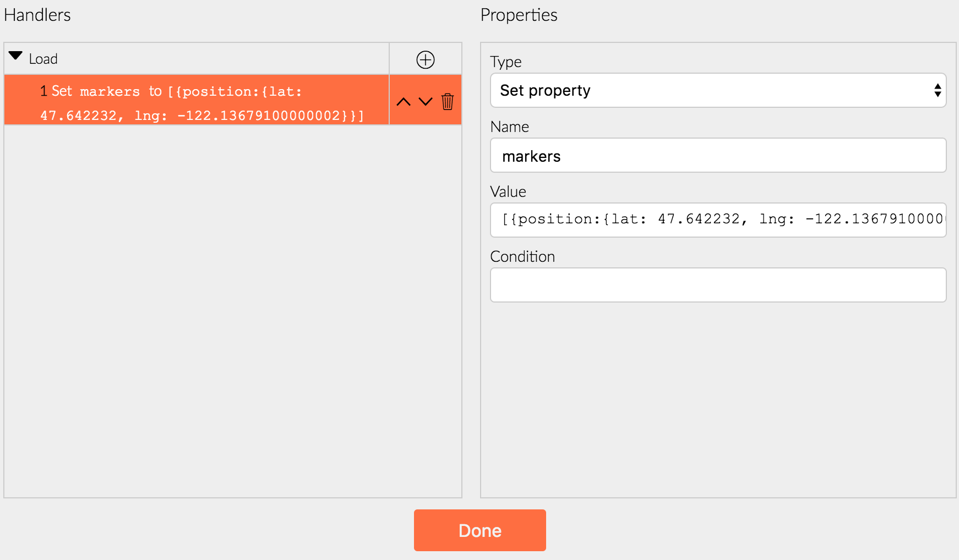This screenshot has height=560, width=959.
Task: Click the Value label
Action: point(508,191)
